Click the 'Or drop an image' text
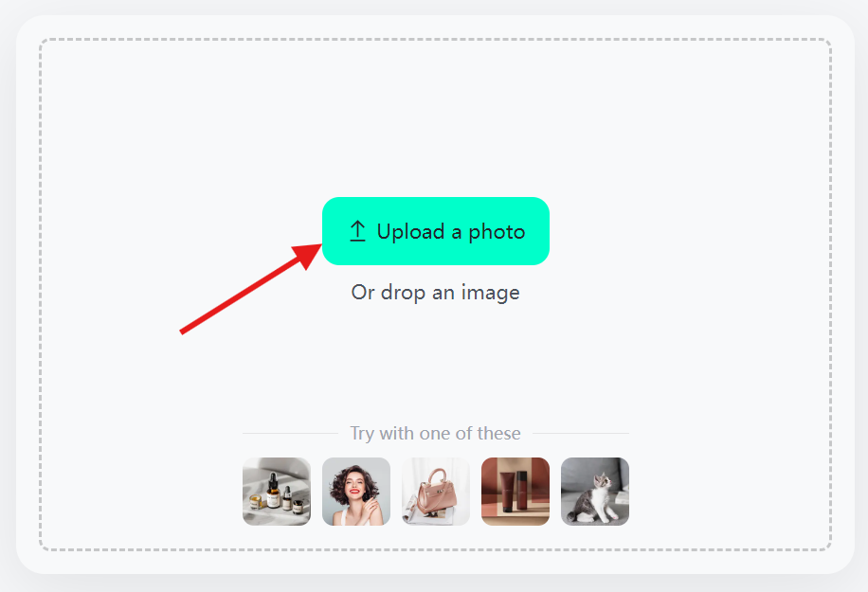The width and height of the screenshot is (868, 592). [436, 292]
